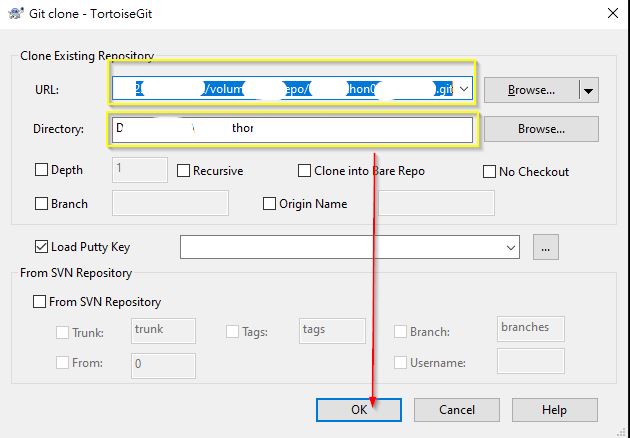Click the From revision field showing 0
The image size is (630, 438).
coord(163,366)
